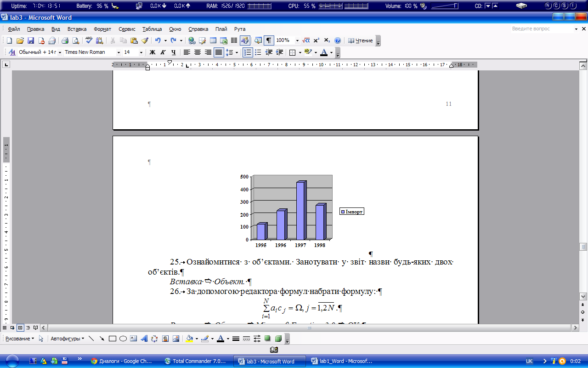Select the Arrow drawing tool

[x=102, y=339]
